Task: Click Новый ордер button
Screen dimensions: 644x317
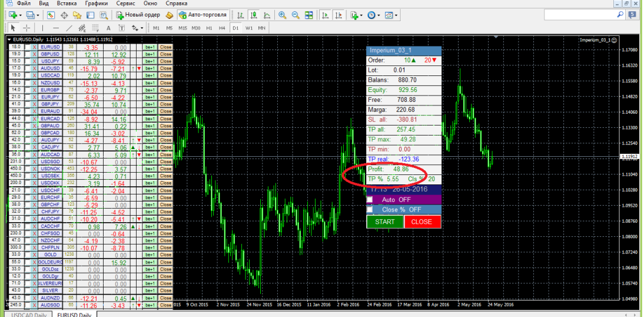Action: coord(138,15)
